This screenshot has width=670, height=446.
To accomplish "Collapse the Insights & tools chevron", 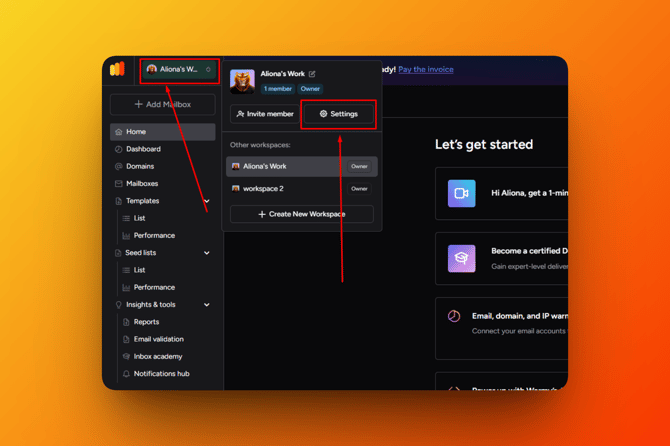I will (x=207, y=305).
